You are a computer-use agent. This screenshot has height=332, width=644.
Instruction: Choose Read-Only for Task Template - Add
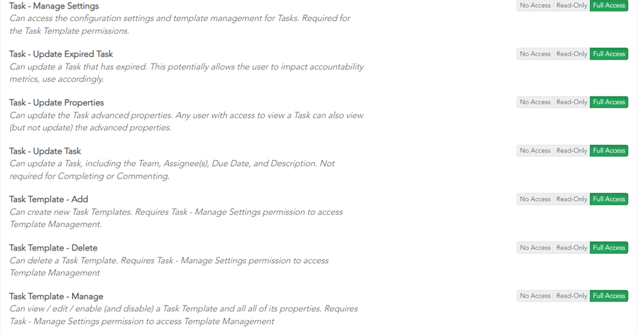click(x=571, y=199)
